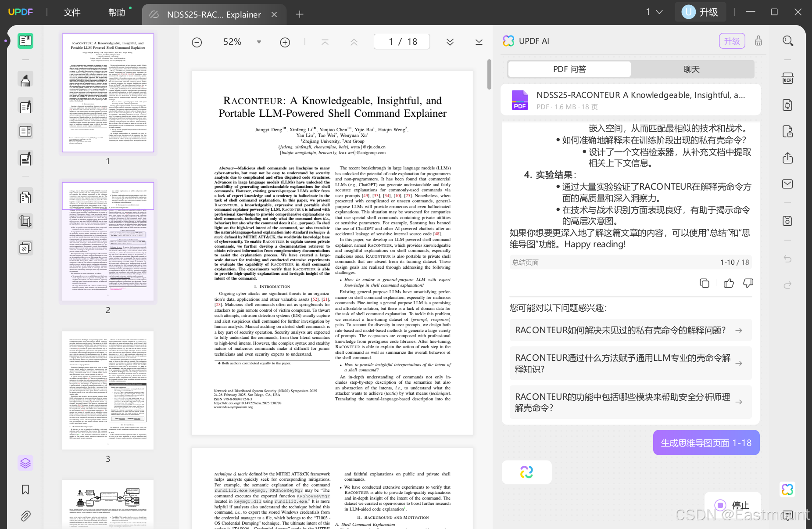Image resolution: width=812 pixels, height=529 pixels.
Task: Open the search magnifier in right sidebar
Action: point(788,41)
